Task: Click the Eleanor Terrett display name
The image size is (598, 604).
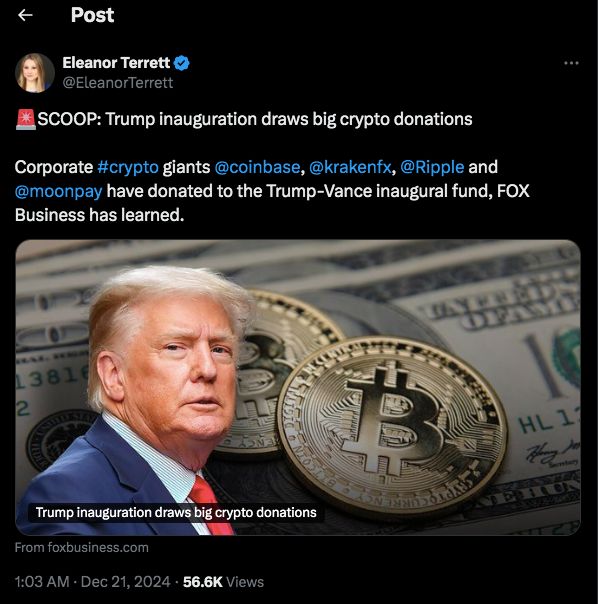Action: [x=116, y=63]
